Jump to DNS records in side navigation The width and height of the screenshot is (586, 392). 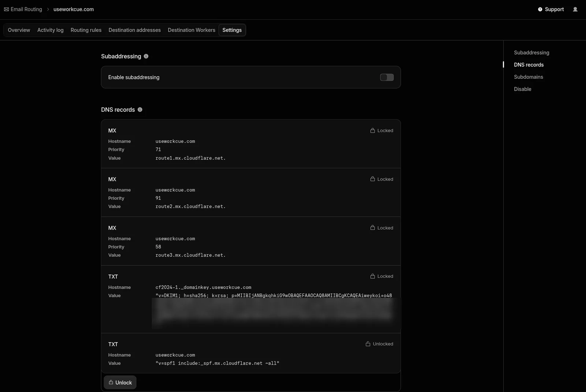click(528, 65)
